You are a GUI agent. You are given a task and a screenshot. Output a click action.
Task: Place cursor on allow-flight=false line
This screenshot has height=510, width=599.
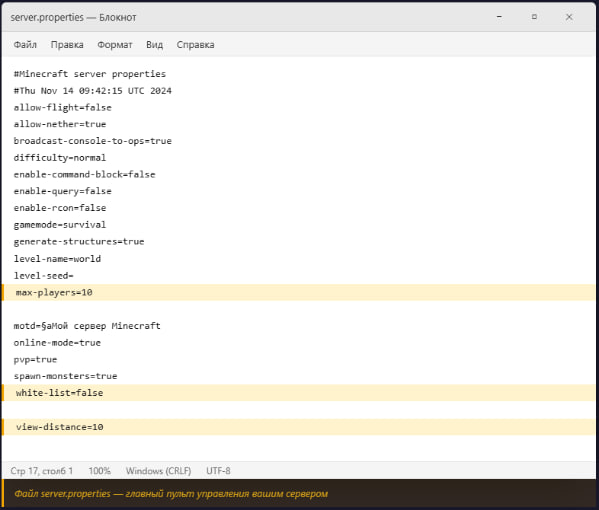(63, 107)
